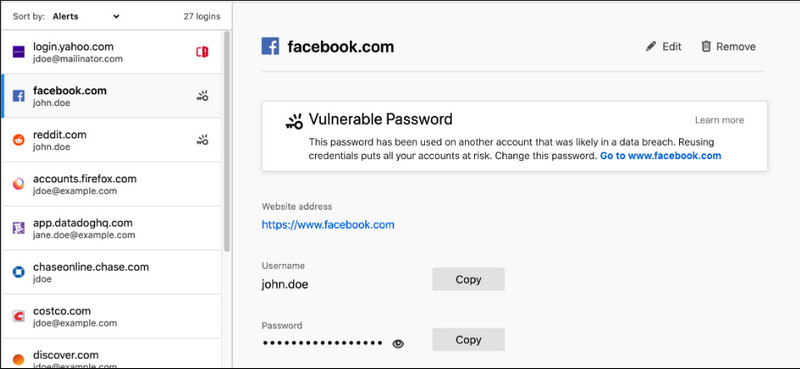This screenshot has width=800, height=369.
Task: Click the Firefox icon next to accounts.firefox.com
Action: [x=18, y=184]
